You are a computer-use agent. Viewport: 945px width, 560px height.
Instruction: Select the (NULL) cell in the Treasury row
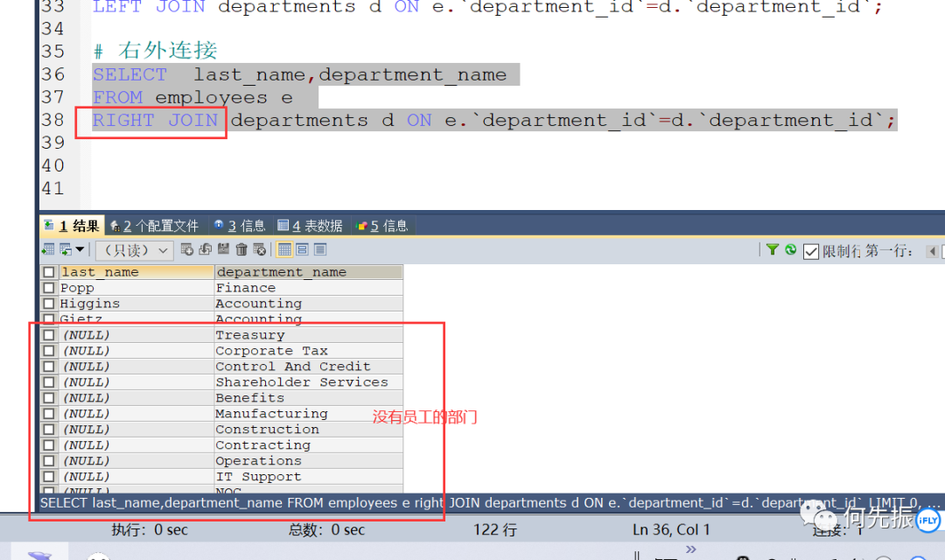[x=136, y=335]
